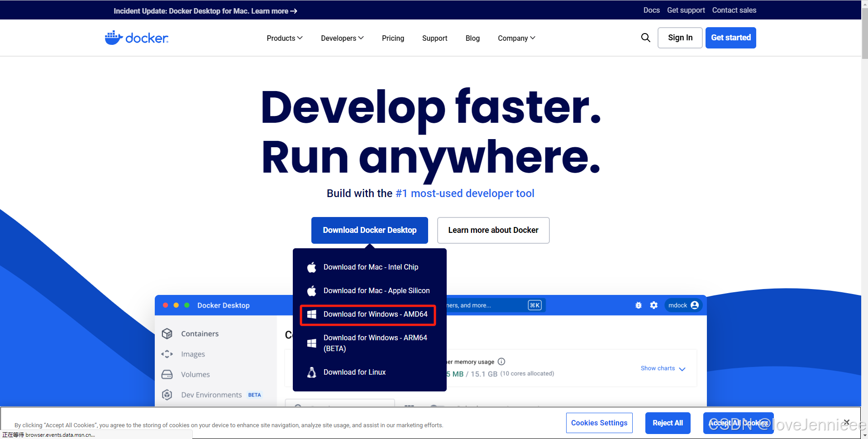Open the search magnifier icon

[x=646, y=38]
